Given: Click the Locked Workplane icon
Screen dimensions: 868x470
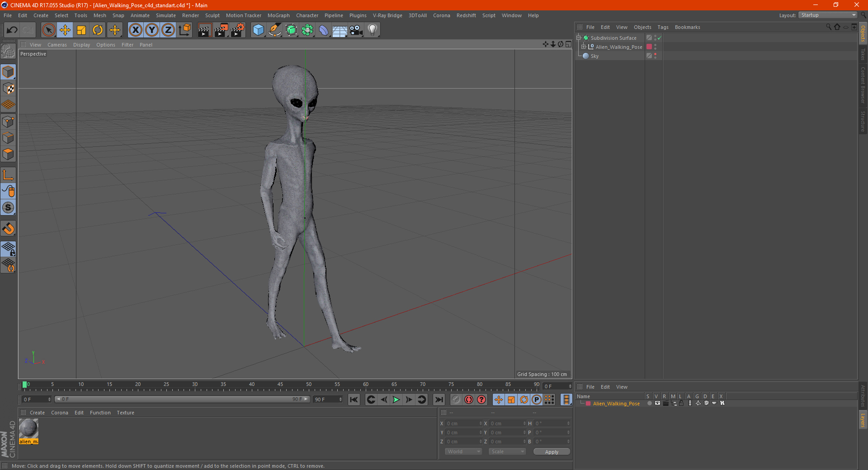Looking at the screenshot, I should [8, 249].
